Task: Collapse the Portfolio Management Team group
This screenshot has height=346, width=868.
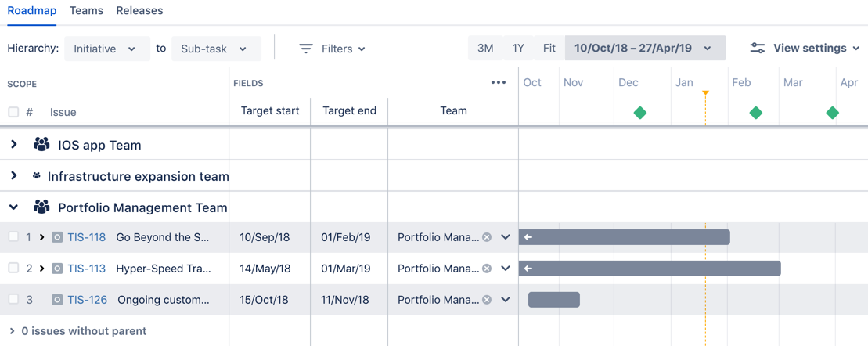Action: [14, 207]
